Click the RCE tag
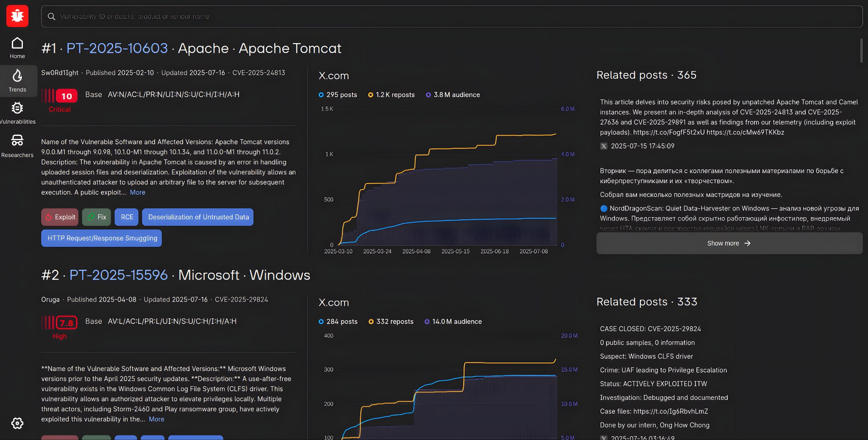The width and height of the screenshot is (868, 440). click(127, 217)
